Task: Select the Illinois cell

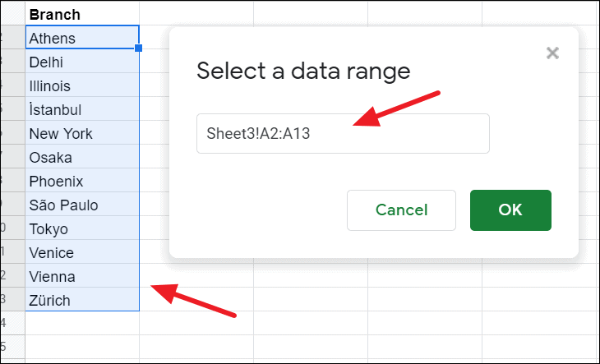Action: click(82, 85)
